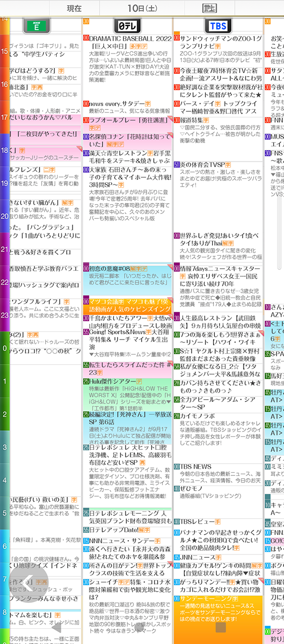Open Hulu傑作シアター program
Screen dimensions: 284x644
(127, 394)
